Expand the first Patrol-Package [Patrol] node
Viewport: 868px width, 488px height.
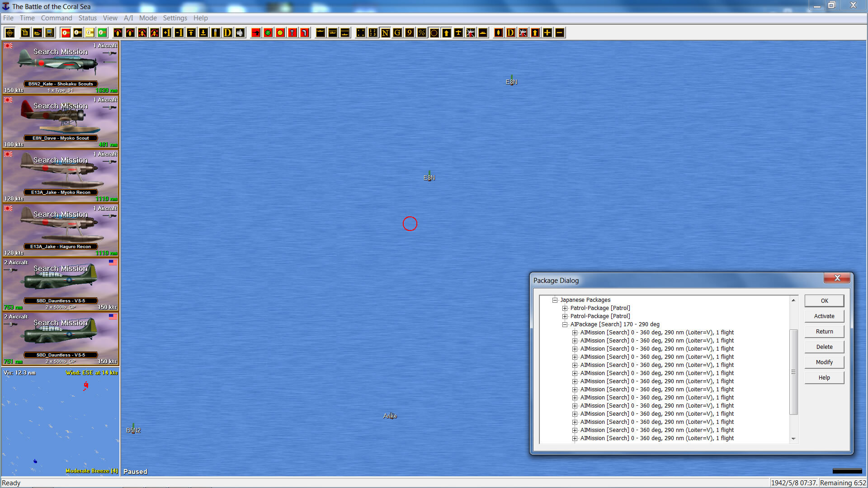565,308
